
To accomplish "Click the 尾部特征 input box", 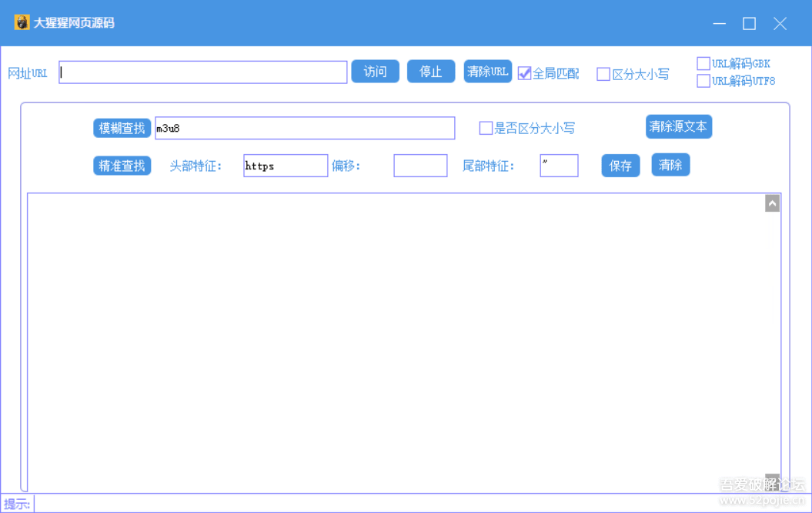I will (559, 166).
